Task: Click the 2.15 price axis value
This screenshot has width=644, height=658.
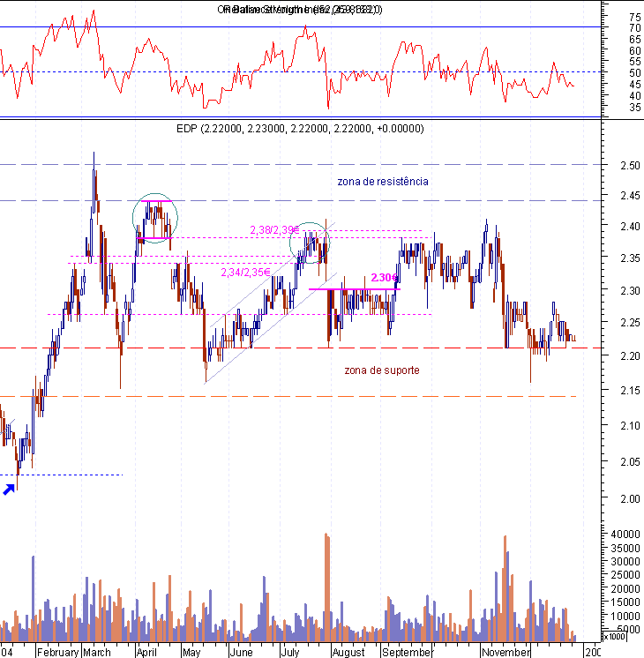Action: (x=630, y=391)
